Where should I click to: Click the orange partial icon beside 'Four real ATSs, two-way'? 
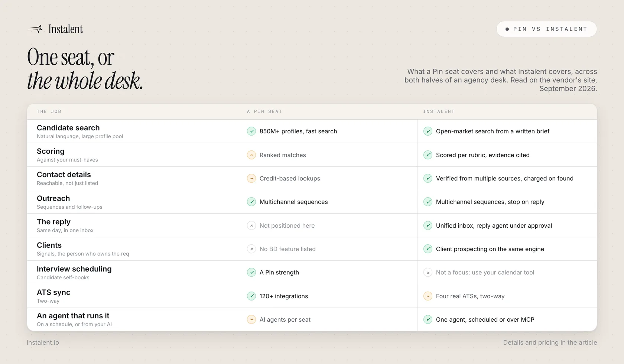[428, 296]
